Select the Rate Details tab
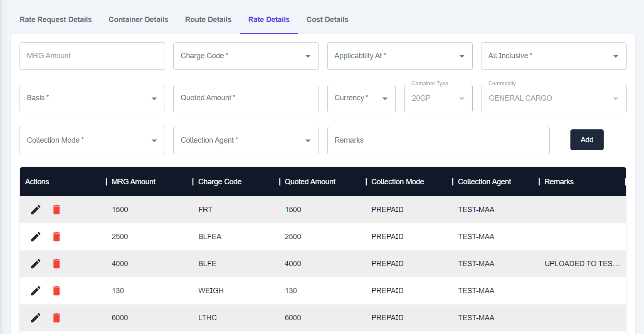The height and width of the screenshot is (334, 644). pos(269,20)
